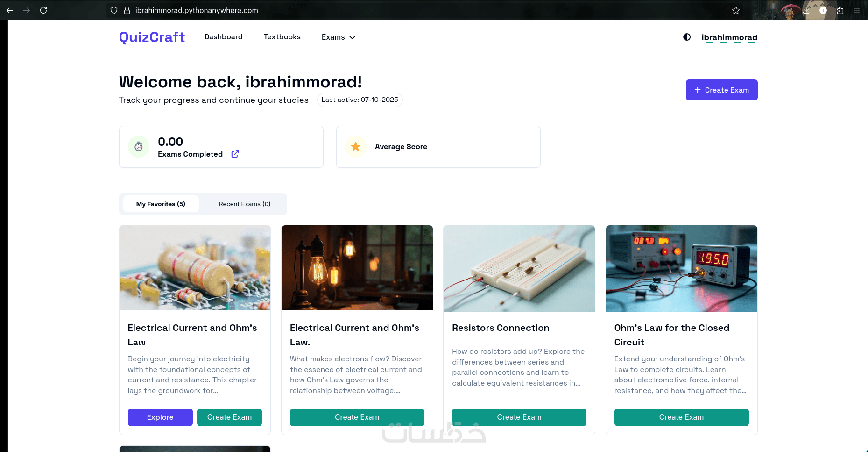Click the star icon beside Average Score
This screenshot has width=868, height=452.
point(356,147)
